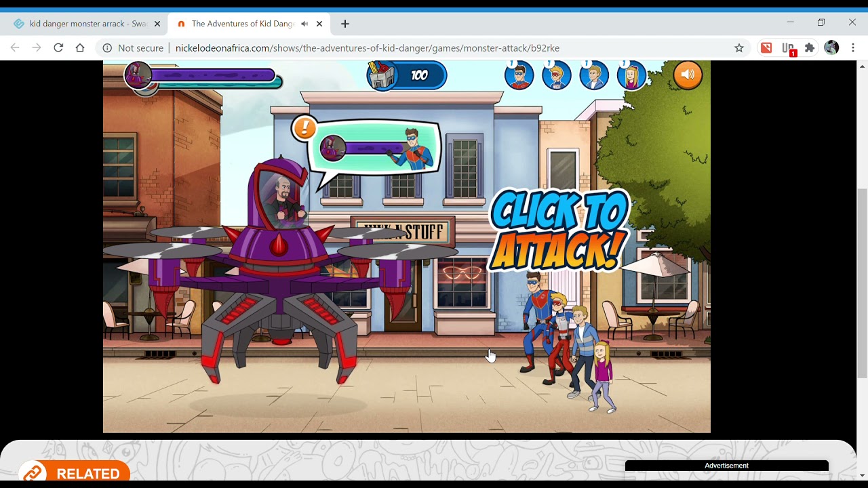
Task: Attack the purple drone robot villain
Action: 281,271
